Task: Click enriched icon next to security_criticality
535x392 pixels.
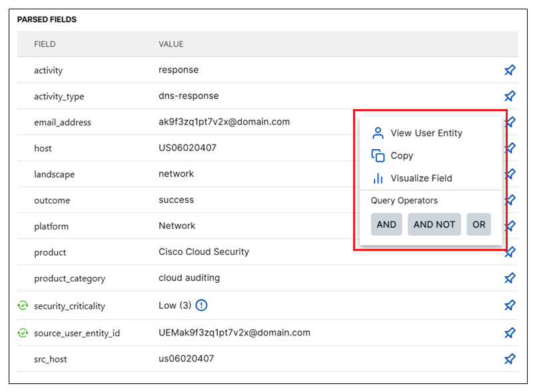Action: coord(23,306)
